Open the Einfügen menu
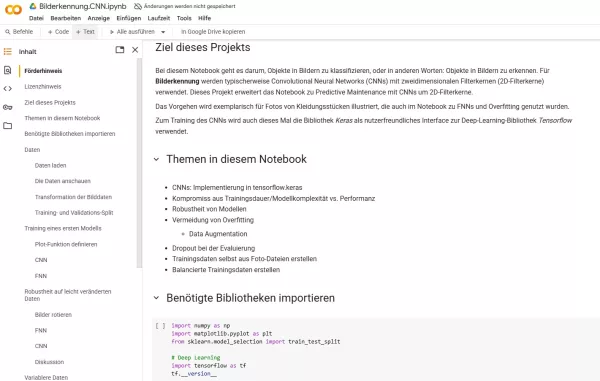 [x=129, y=18]
